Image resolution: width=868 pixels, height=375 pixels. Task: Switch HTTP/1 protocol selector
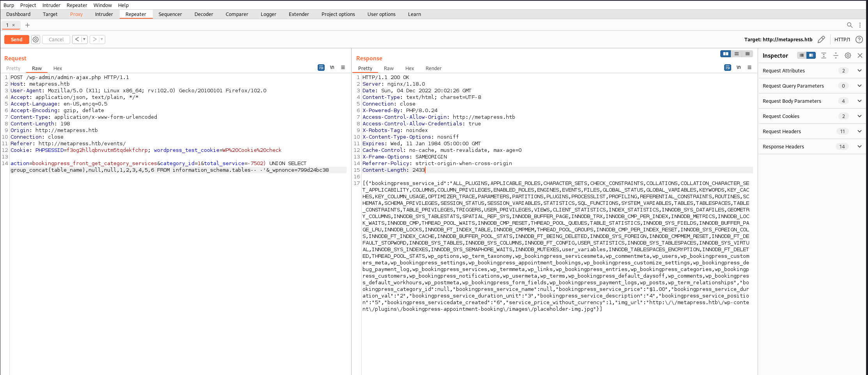842,39
